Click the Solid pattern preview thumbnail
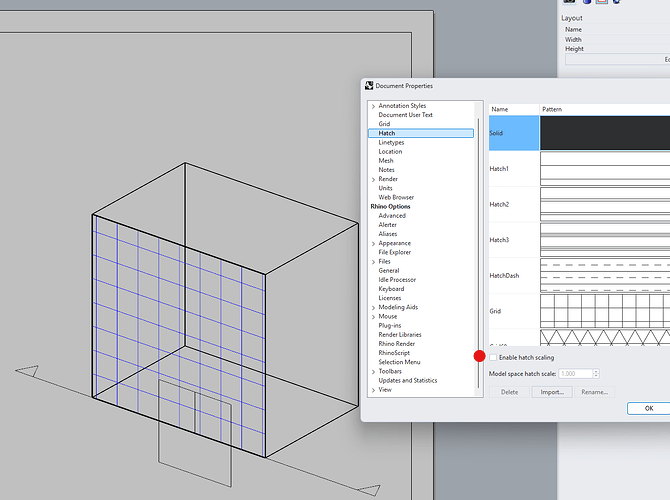Screen dimensions: 670x500 point(605,133)
